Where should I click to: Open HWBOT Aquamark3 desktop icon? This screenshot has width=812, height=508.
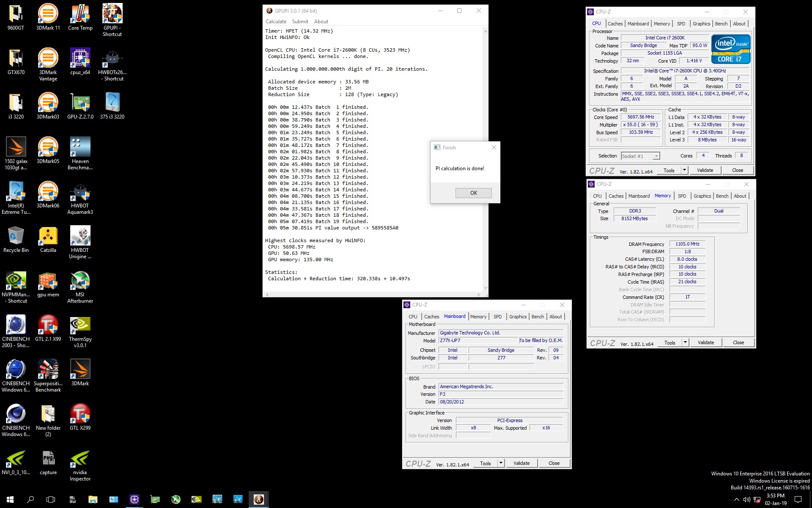tap(80, 198)
